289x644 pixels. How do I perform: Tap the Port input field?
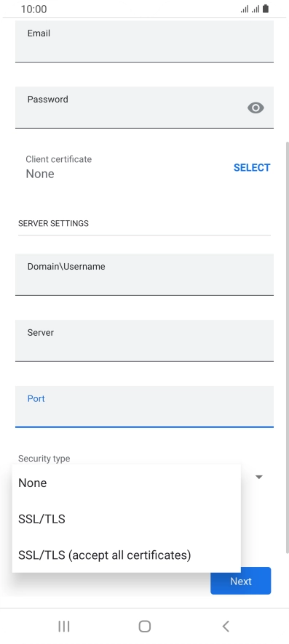click(144, 406)
